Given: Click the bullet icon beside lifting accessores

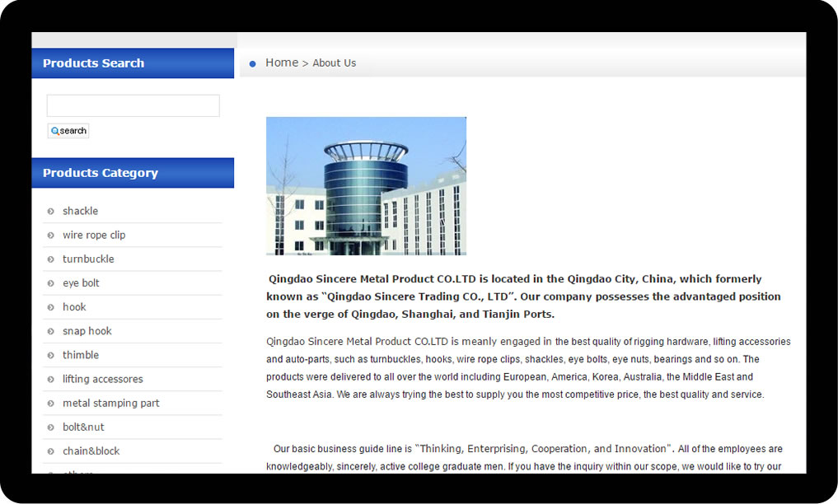Looking at the screenshot, I should click(x=51, y=380).
